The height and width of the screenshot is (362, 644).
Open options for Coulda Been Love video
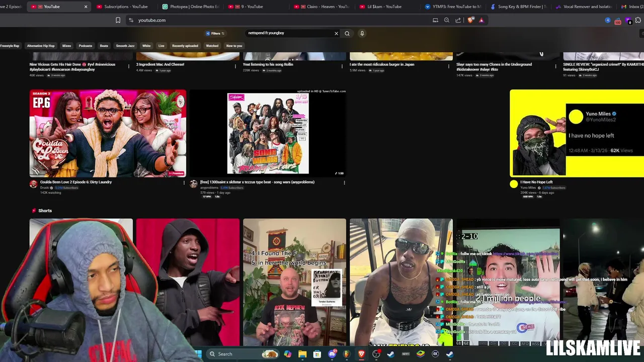[x=184, y=183]
